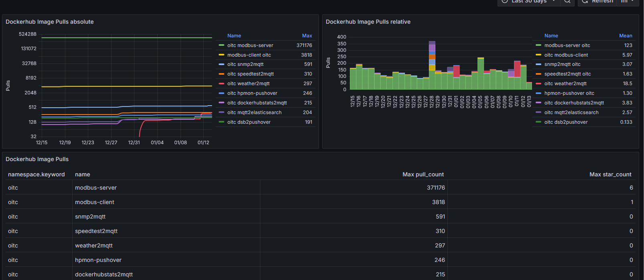Sort absolute legend by Max column
Viewport: 644px width, 280px height.
[307, 36]
